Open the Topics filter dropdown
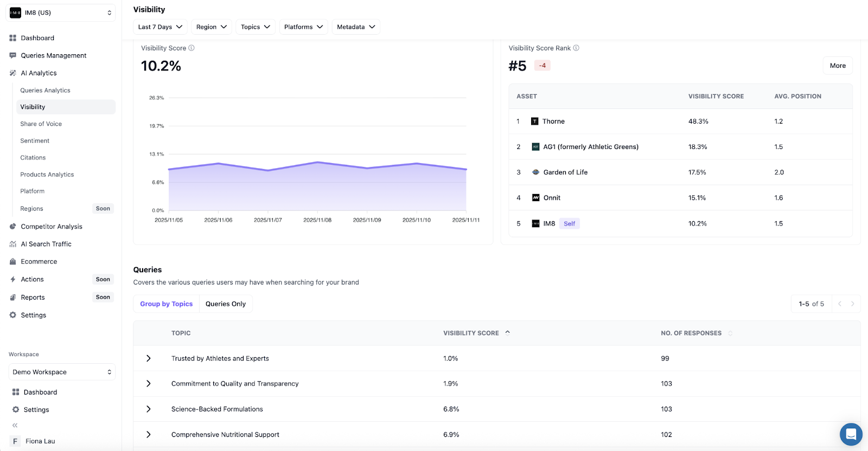Screen dimensions: 868x451 [x=256, y=27]
